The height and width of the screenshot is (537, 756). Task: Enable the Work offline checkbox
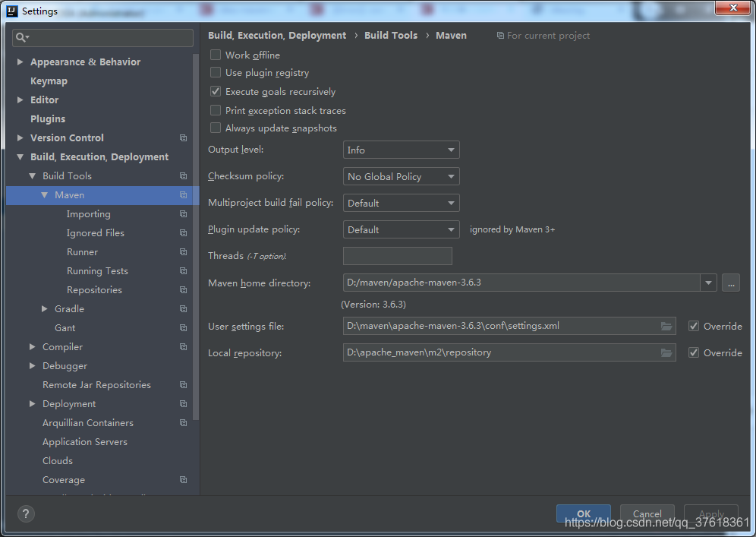pyautogui.click(x=216, y=55)
